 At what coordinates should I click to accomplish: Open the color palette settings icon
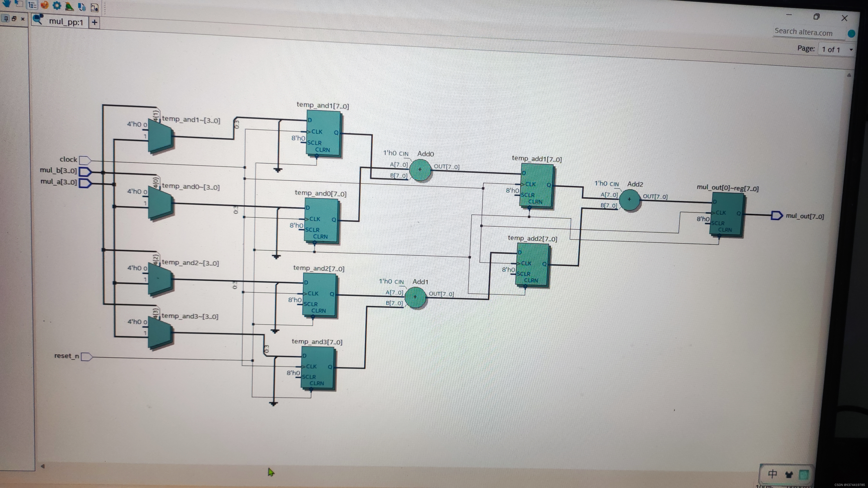click(44, 5)
